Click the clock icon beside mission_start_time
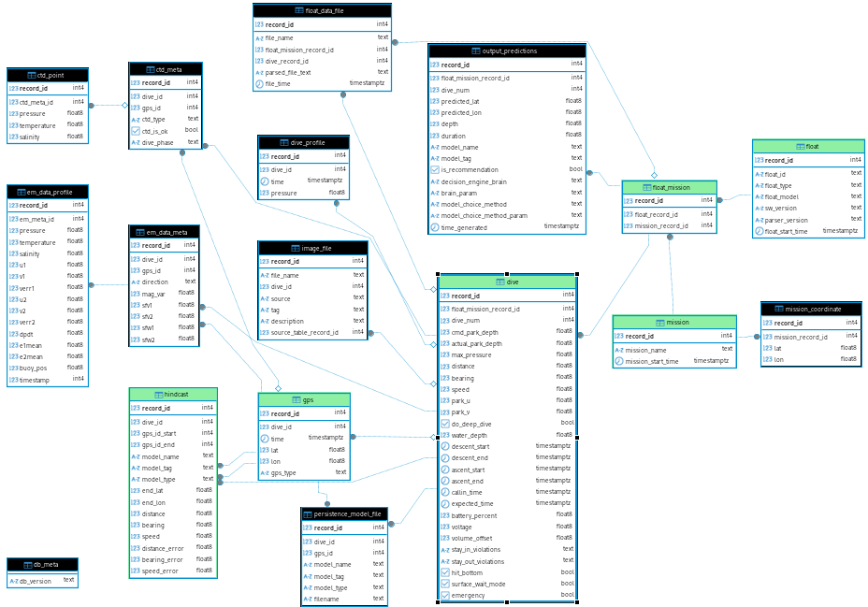 click(619, 361)
